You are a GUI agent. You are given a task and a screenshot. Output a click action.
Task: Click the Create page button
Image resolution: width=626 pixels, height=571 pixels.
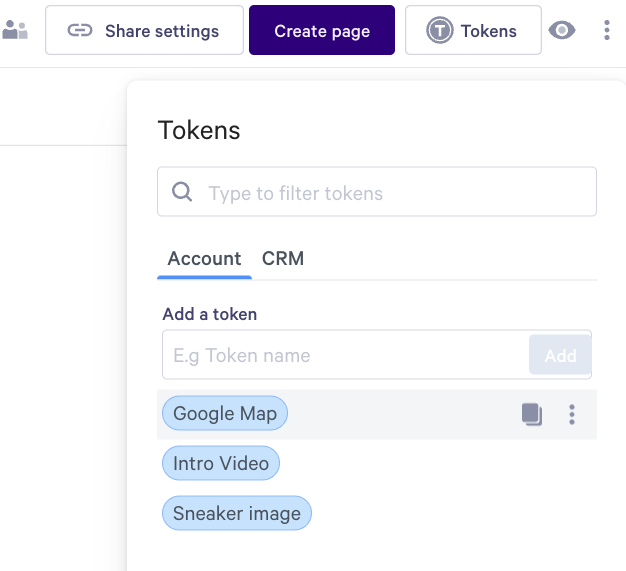pyautogui.click(x=322, y=30)
